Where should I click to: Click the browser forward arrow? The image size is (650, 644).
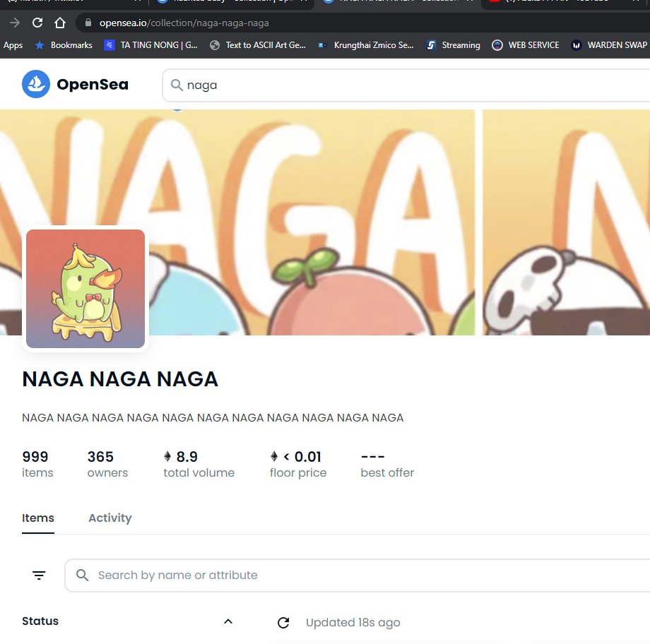coord(15,23)
